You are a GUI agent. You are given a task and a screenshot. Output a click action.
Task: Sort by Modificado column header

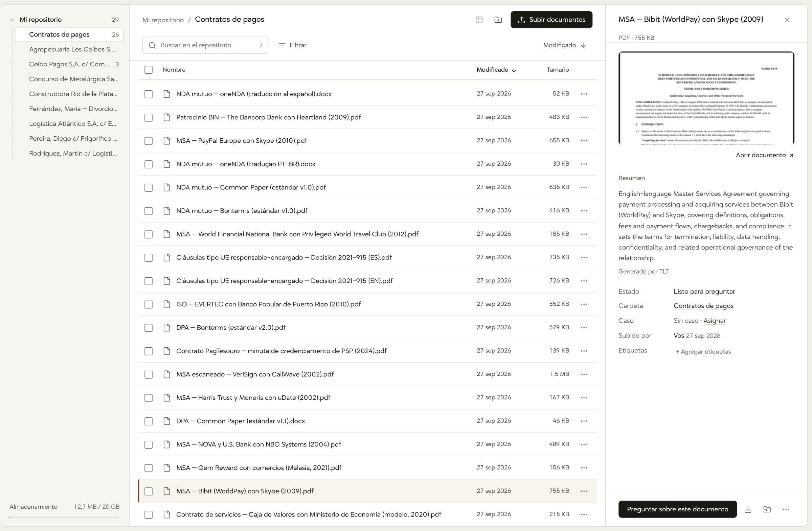click(496, 70)
